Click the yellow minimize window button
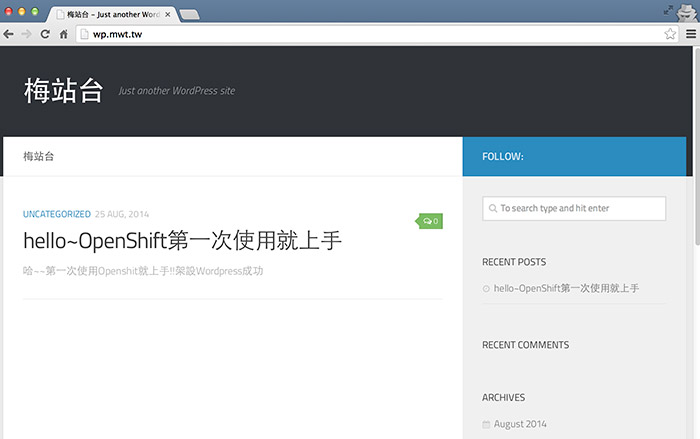This screenshot has height=439, width=700. click(x=21, y=11)
